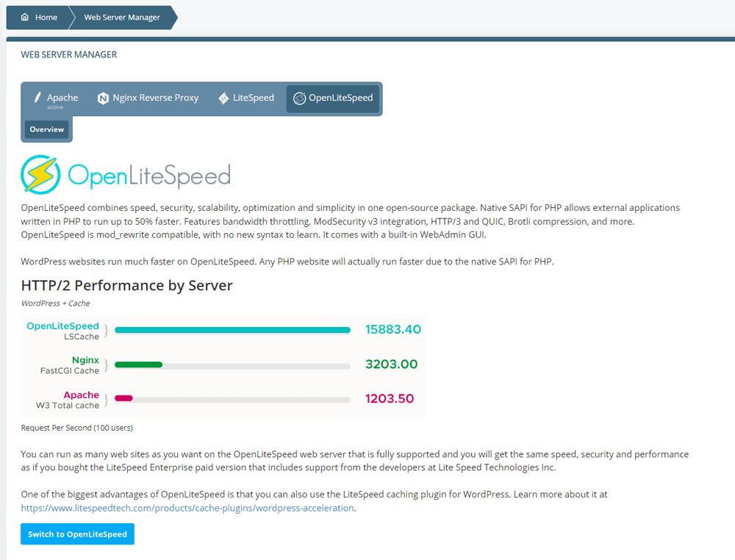Screen dimensions: 735x560
Task: Click the OpenLiteSpeed circular tab icon
Action: 299,98
